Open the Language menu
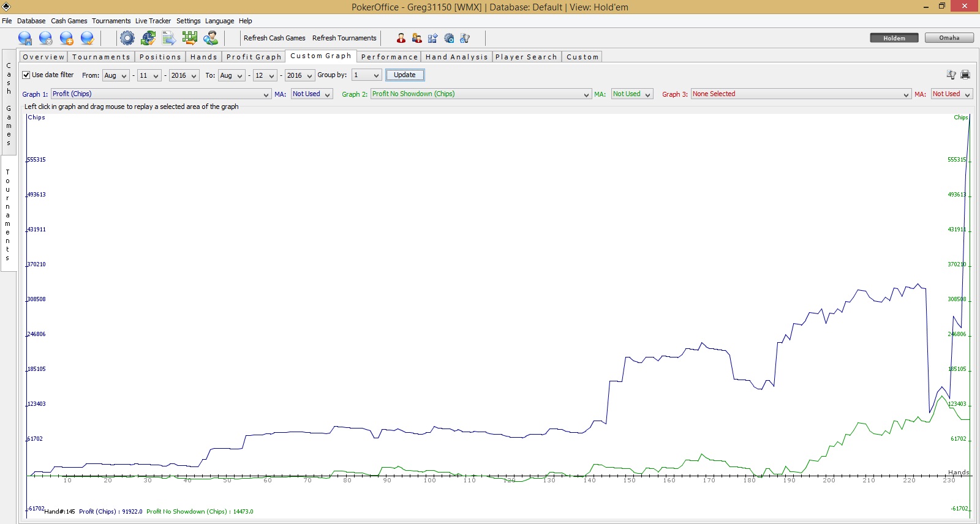This screenshot has width=980, height=524. click(219, 21)
